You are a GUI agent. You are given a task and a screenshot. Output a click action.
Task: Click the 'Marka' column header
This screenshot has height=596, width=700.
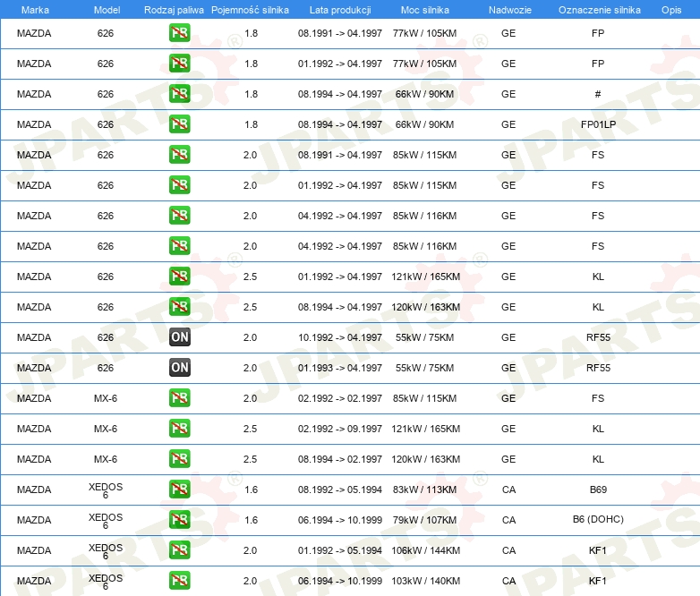tap(35, 10)
